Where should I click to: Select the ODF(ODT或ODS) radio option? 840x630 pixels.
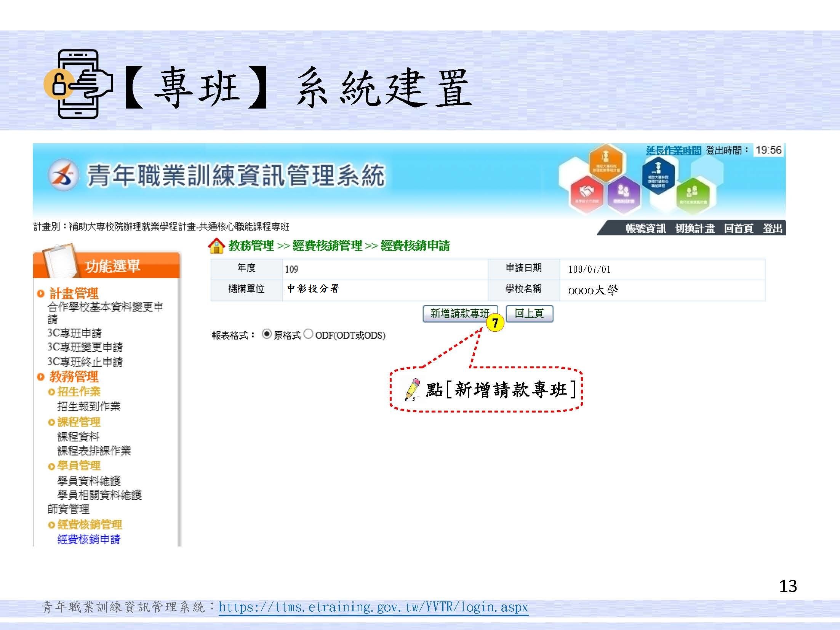tap(309, 334)
